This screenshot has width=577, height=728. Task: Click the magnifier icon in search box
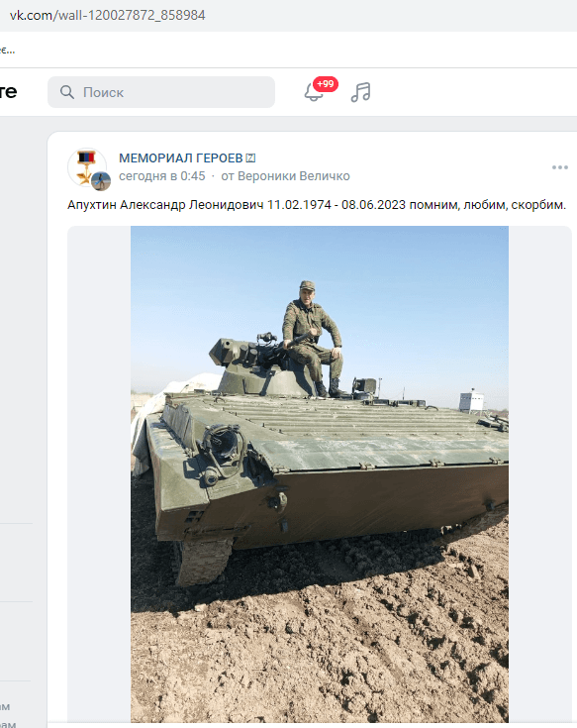pyautogui.click(x=67, y=92)
